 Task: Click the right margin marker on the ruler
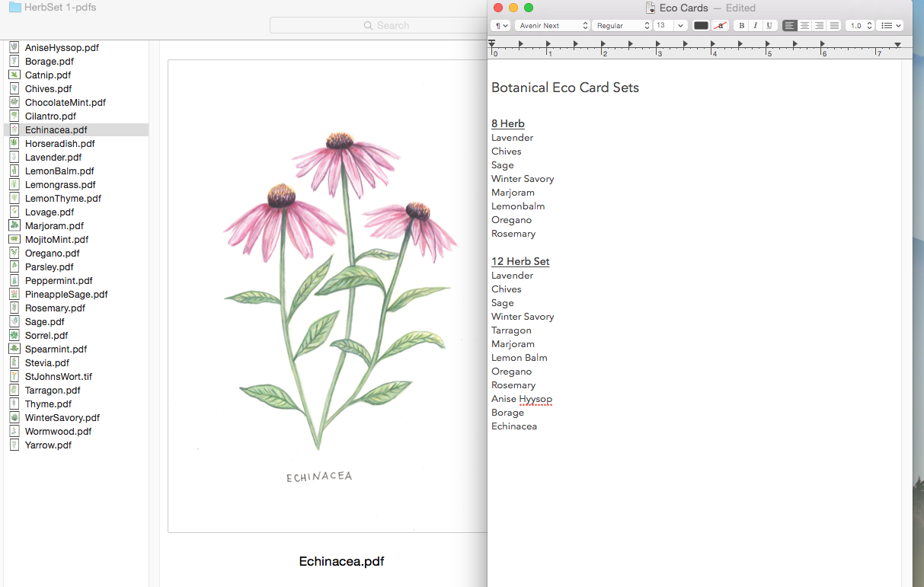pyautogui.click(x=897, y=45)
